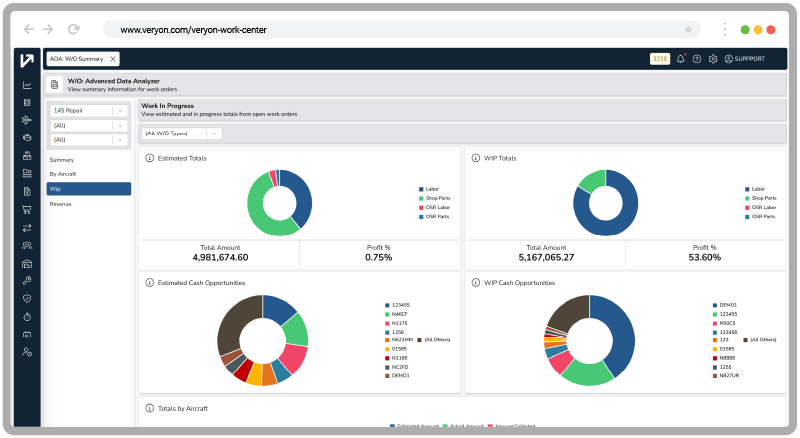
Task: Click the wrench tool sidebar icon
Action: (27, 280)
